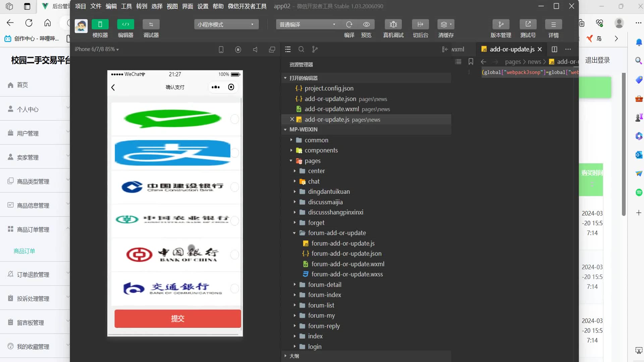This screenshot has width=644, height=362.
Task: Select Alipay radio button
Action: point(234,153)
